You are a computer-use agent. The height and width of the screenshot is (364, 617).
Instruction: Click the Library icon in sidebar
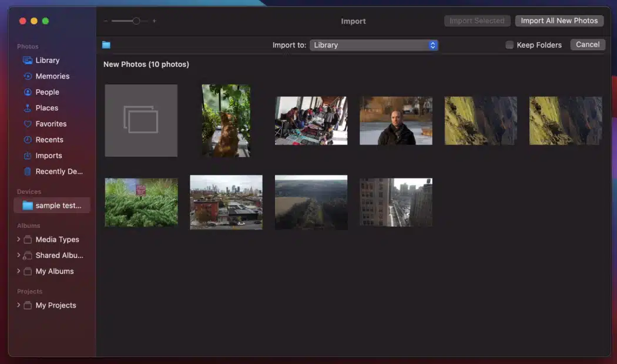pyautogui.click(x=28, y=60)
